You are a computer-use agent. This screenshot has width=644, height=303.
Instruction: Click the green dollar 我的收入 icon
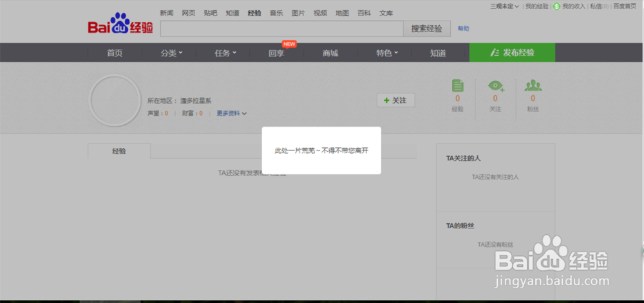click(x=556, y=6)
